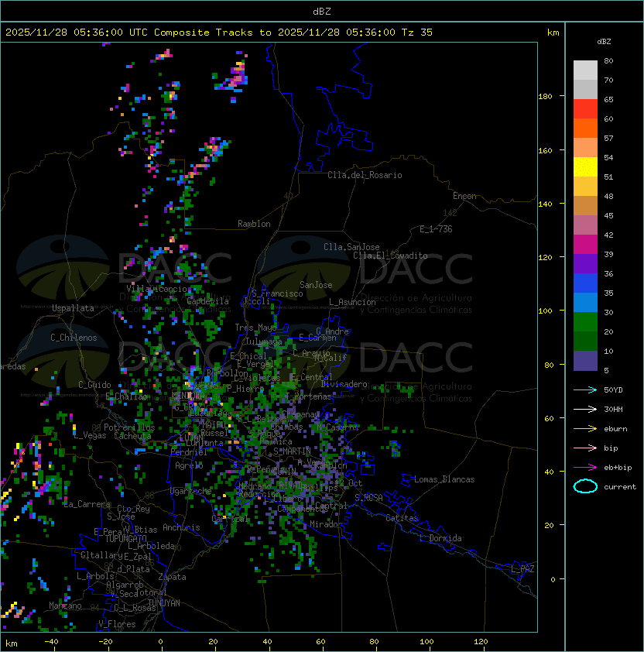Viewport: 644px width, 652px height.
Task: Select the light gray 70-80 dBZ swatch
Action: pos(585,70)
